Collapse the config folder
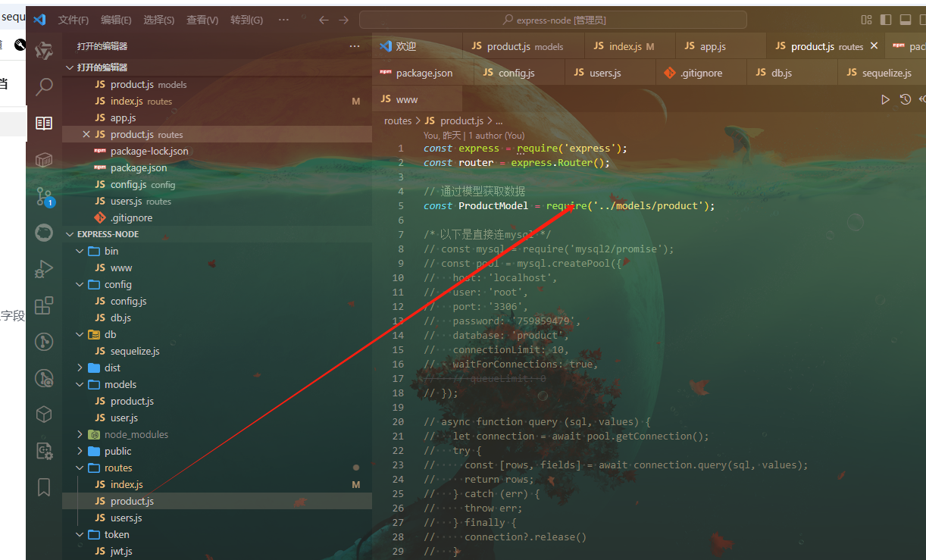Viewport: 926px width, 560px height. pos(80,284)
